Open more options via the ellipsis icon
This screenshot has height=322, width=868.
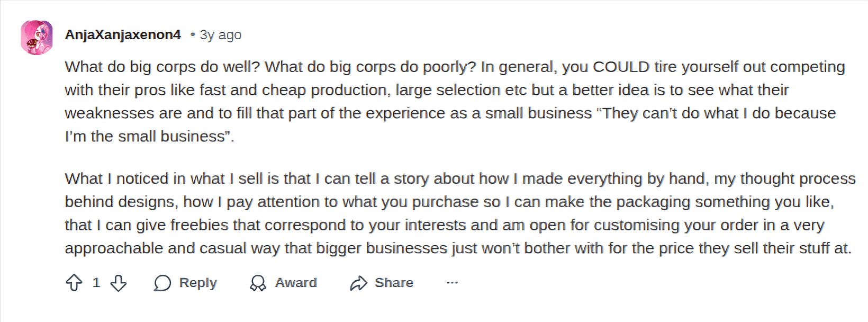click(x=452, y=283)
